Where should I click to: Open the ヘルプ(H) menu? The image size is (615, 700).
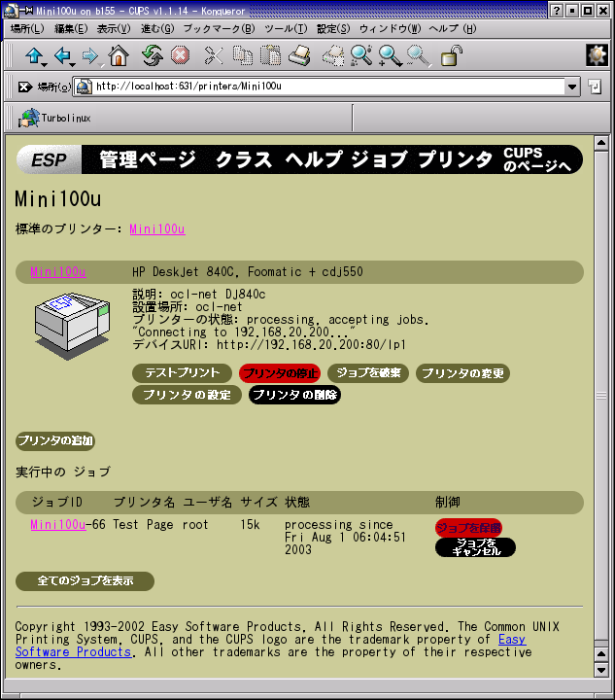pos(452,29)
